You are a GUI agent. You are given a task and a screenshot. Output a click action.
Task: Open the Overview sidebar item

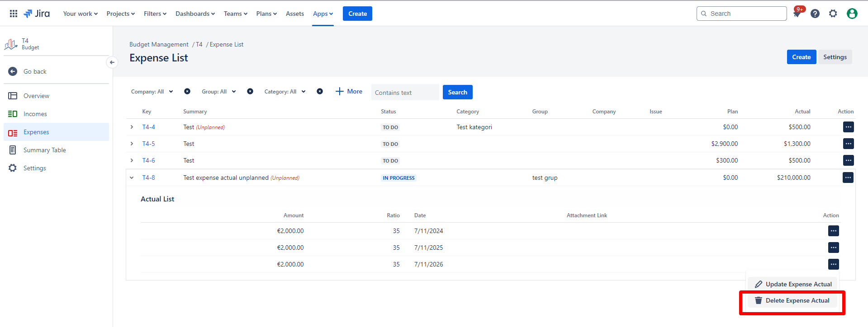[56, 96]
